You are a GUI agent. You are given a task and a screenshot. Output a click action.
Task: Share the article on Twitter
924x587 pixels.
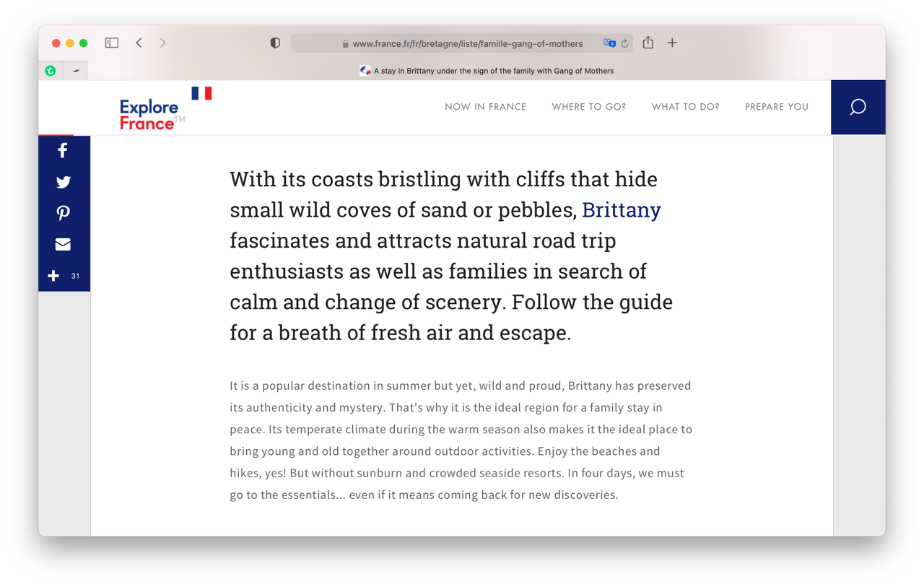coord(63,182)
